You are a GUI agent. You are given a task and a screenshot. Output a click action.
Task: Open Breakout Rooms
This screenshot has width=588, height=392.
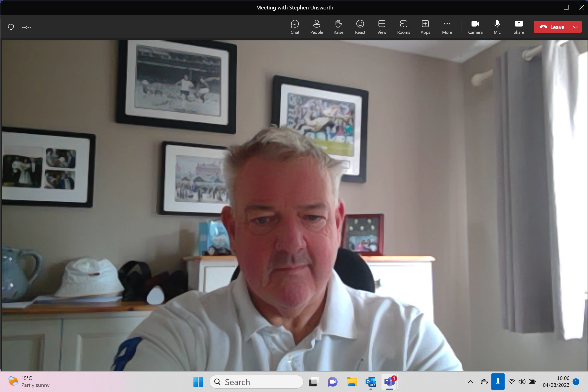click(403, 27)
